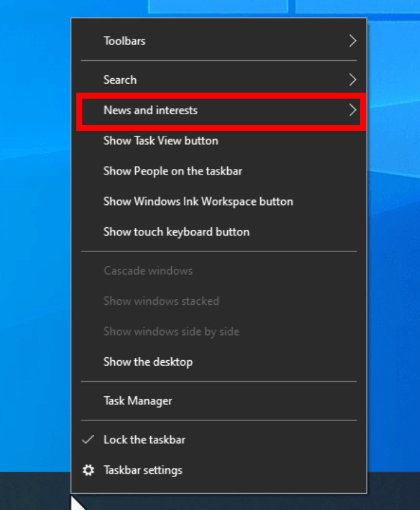Select Show the desktop

(219, 361)
